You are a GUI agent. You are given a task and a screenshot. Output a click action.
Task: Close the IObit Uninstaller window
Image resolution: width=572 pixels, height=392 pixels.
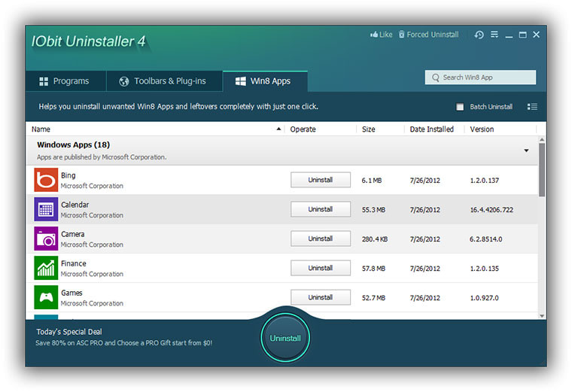pos(536,35)
